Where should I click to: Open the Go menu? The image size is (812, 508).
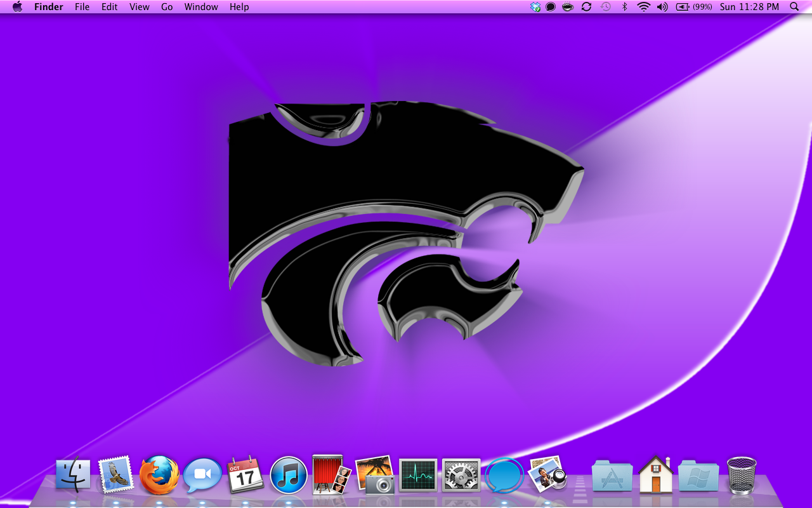[167, 7]
